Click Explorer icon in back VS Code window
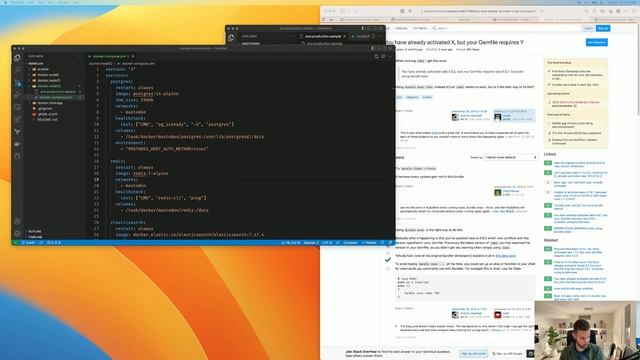This screenshot has height=360, width=640. click(x=231, y=37)
